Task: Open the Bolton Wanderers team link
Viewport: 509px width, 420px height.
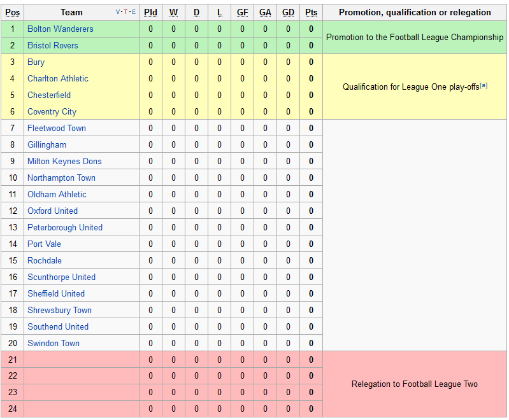Action: (60, 29)
